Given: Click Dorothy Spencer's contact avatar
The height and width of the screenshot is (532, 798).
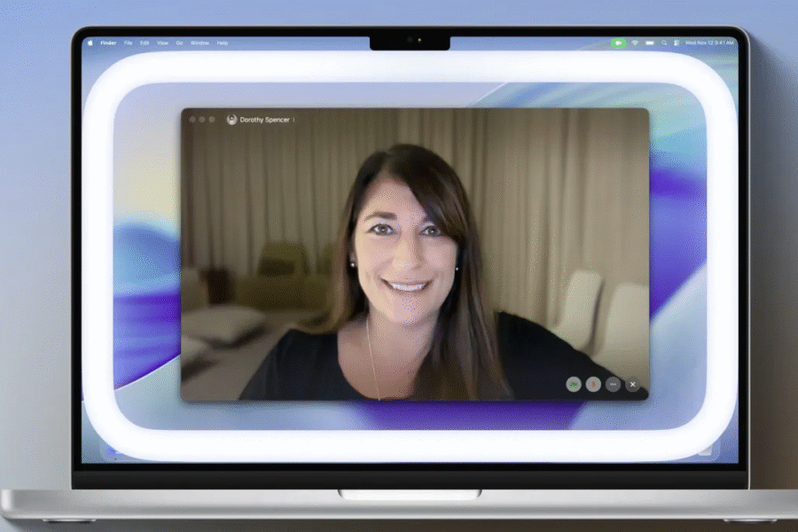Looking at the screenshot, I should 232,120.
